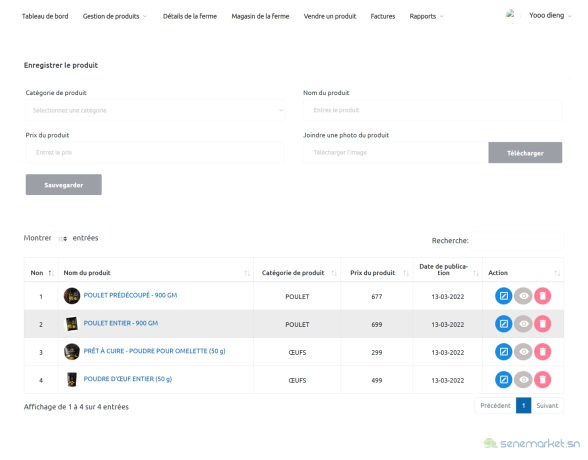Open the Factures menu item
This screenshot has height=460, width=588.
coord(382,16)
